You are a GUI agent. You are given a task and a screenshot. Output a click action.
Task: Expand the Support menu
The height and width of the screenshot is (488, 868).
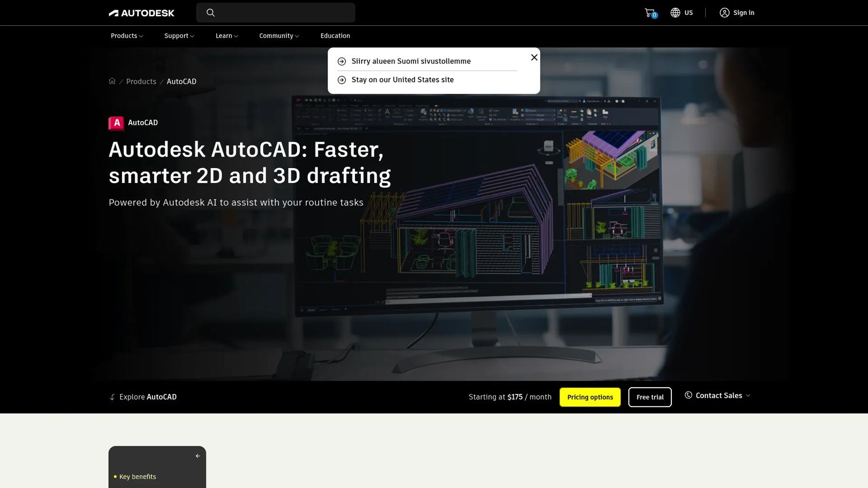(179, 36)
